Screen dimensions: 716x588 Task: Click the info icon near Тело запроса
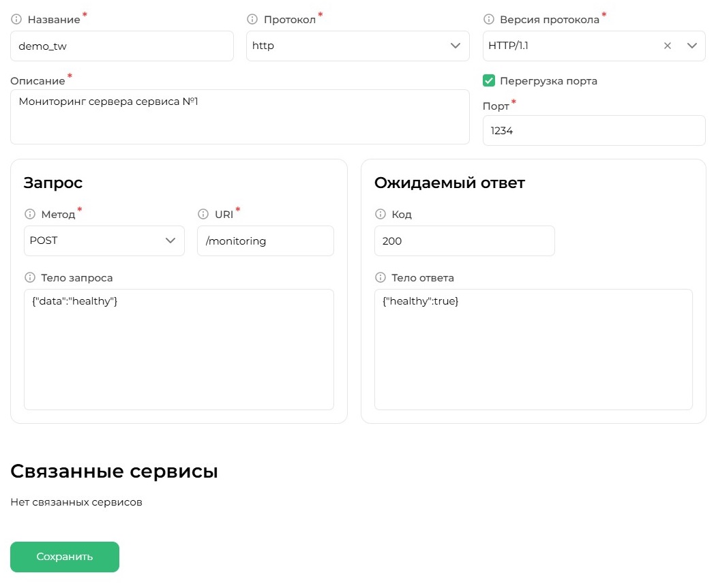[x=30, y=277]
